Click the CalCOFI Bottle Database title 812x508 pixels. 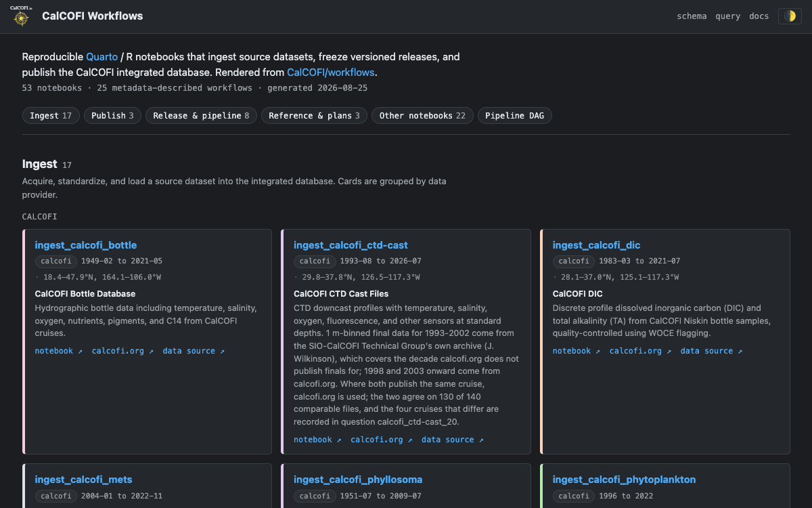tap(85, 294)
